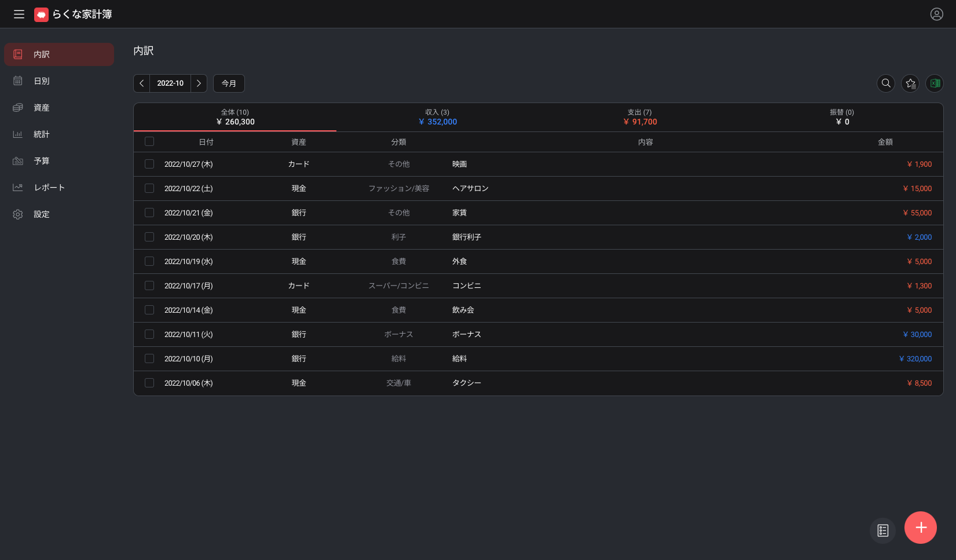
Task: Click the 金額 column header
Action: [885, 142]
